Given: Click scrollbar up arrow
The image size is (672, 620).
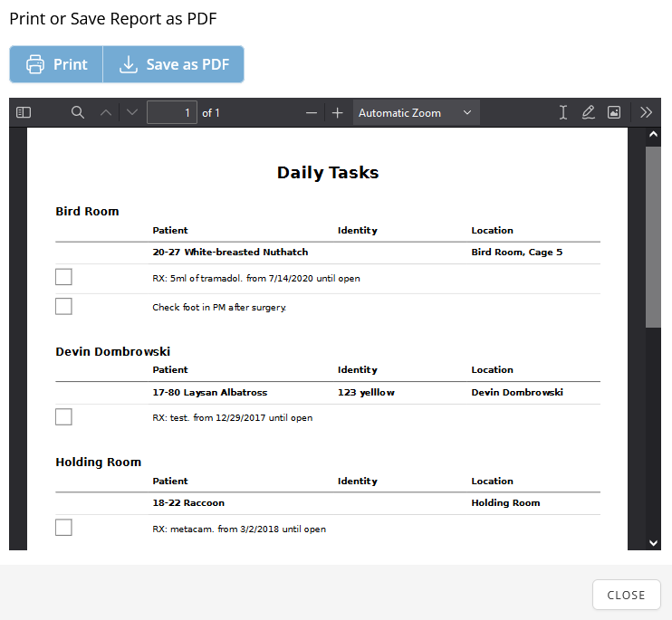Looking at the screenshot, I should (x=653, y=134).
